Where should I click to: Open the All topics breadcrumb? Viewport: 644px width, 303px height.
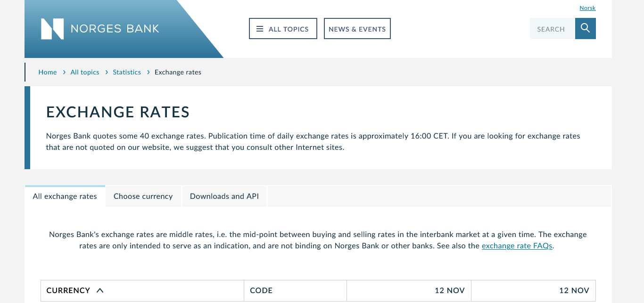coord(85,72)
